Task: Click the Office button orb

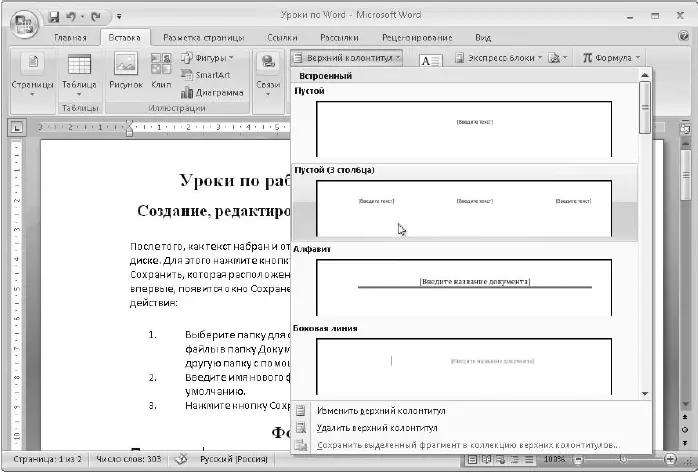Action: [24, 24]
